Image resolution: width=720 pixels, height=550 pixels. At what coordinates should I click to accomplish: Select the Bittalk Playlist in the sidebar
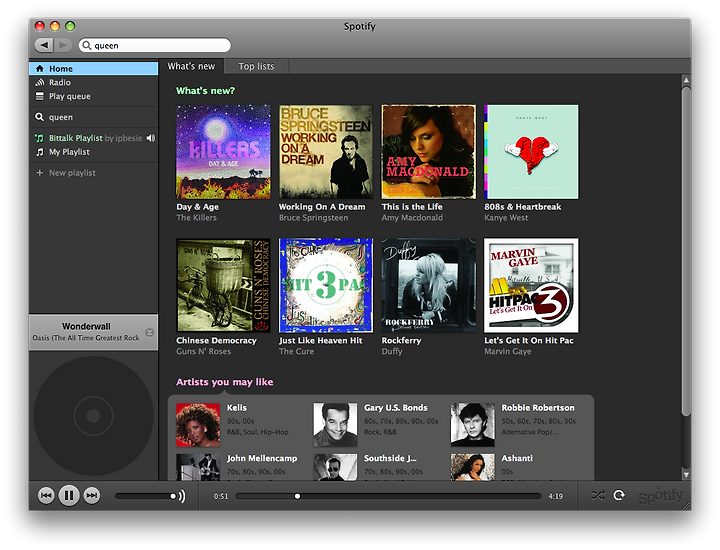point(94,138)
